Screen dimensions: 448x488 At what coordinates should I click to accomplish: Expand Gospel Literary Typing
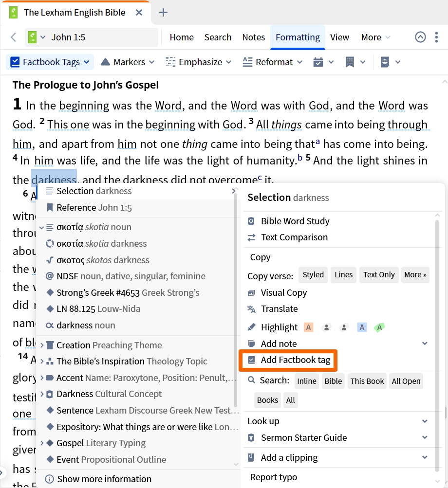[x=42, y=443]
